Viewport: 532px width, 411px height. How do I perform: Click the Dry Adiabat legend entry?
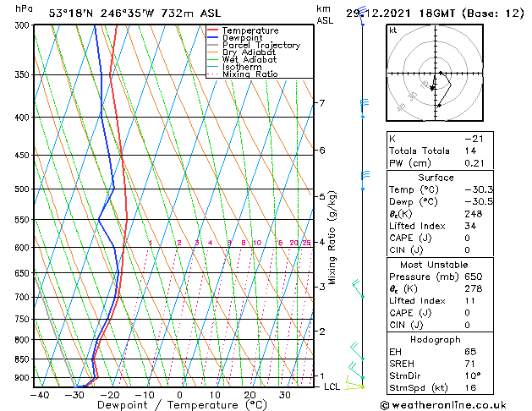[x=248, y=52]
